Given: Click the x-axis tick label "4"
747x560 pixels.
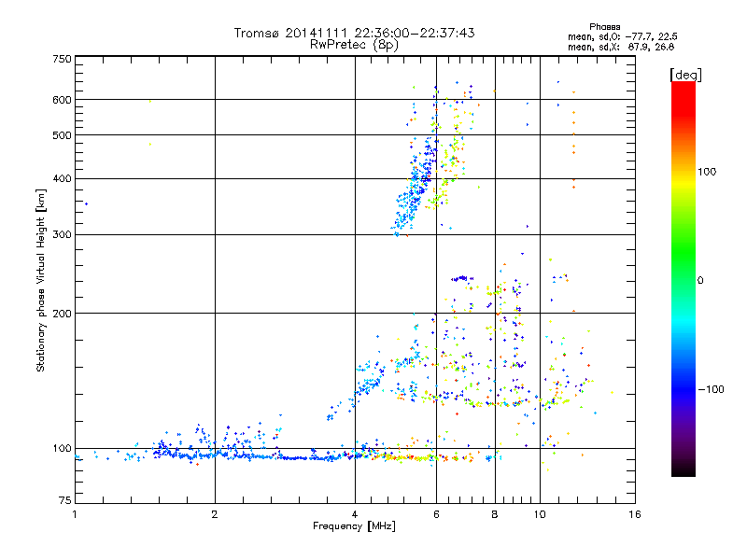Looking at the screenshot, I should pyautogui.click(x=355, y=514).
